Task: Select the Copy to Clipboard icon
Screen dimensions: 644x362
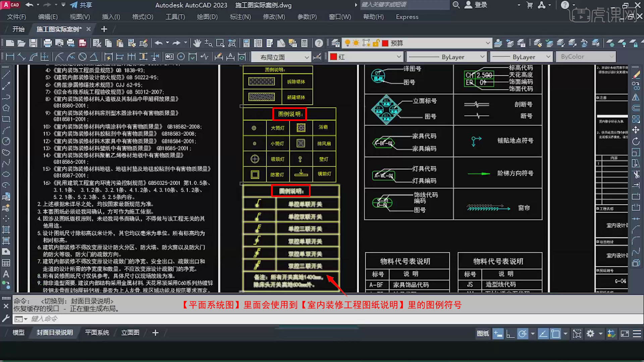Action: pos(108,43)
